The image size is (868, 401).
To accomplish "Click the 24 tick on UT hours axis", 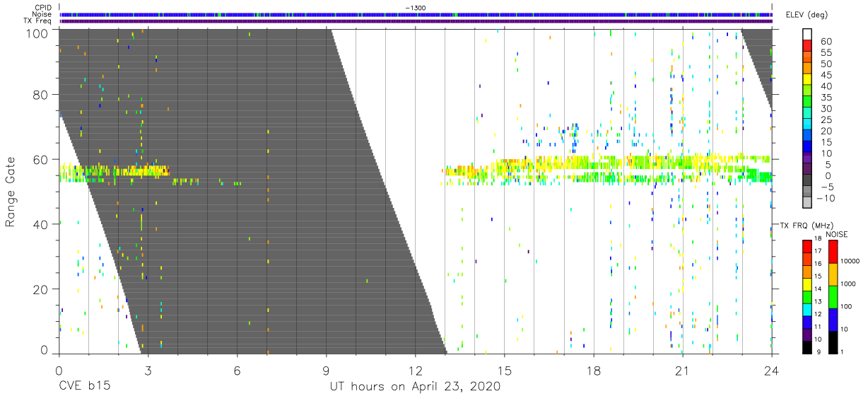I will 772,371.
